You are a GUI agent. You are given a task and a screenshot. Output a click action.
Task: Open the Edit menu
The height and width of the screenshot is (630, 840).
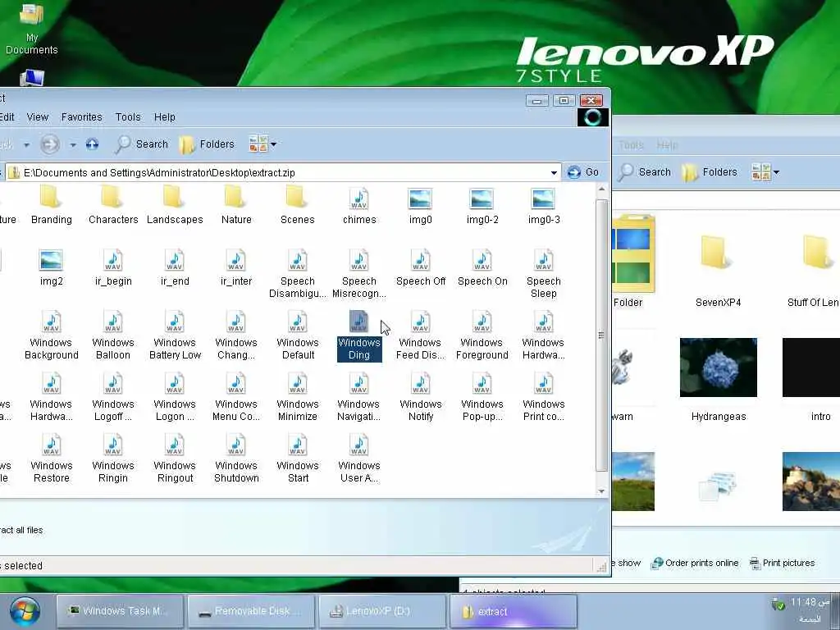click(7, 116)
